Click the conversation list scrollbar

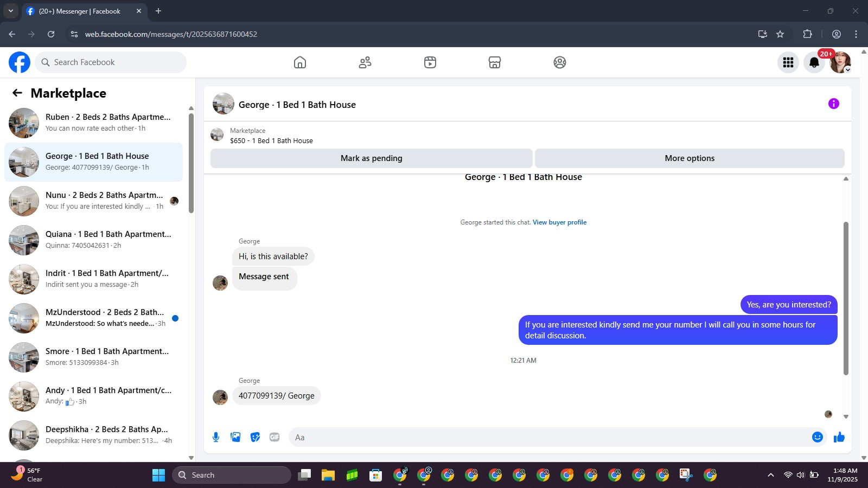[x=191, y=163]
